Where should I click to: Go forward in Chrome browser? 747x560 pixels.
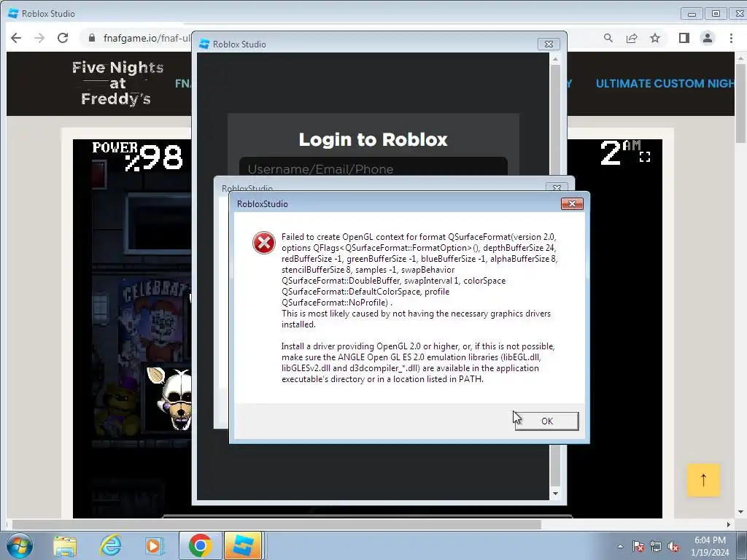click(39, 38)
